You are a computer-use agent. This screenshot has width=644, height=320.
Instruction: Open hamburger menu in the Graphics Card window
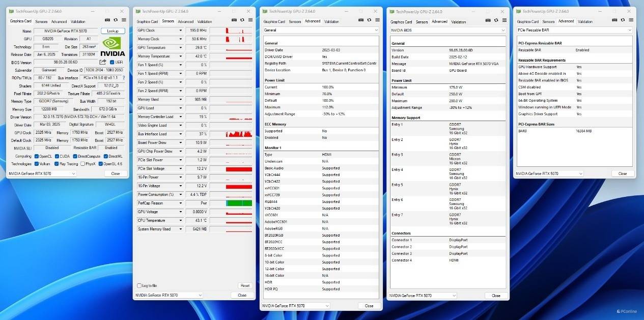[x=124, y=20]
